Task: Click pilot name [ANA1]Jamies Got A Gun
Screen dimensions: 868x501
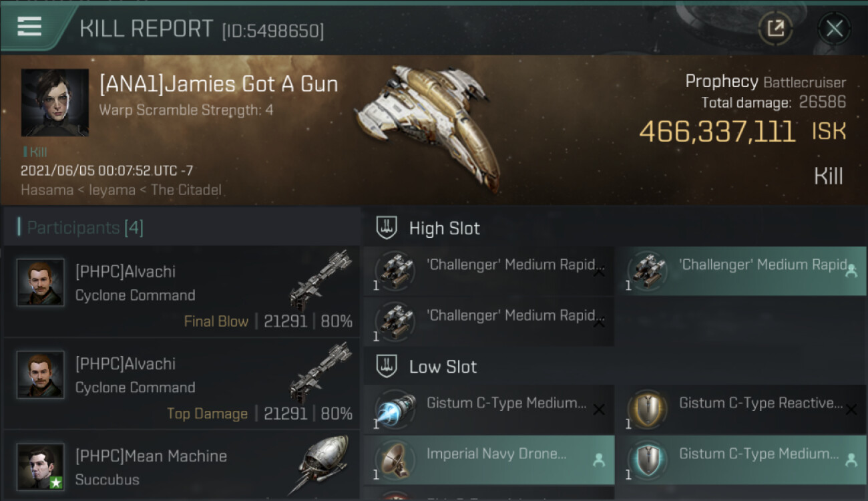Action: click(x=218, y=84)
